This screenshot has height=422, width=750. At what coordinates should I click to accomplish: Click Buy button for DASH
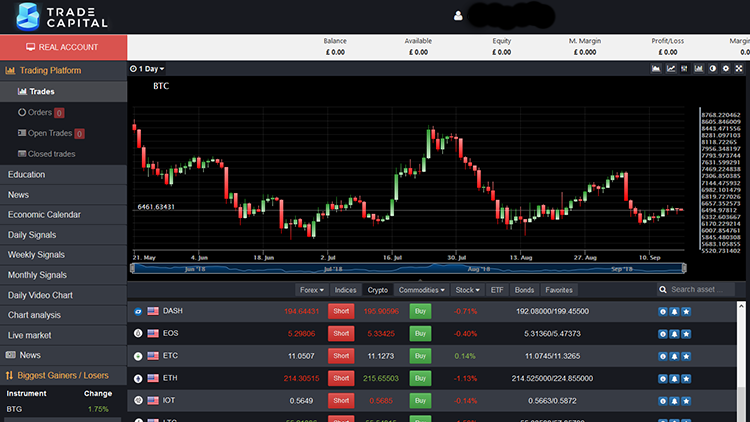pos(420,311)
